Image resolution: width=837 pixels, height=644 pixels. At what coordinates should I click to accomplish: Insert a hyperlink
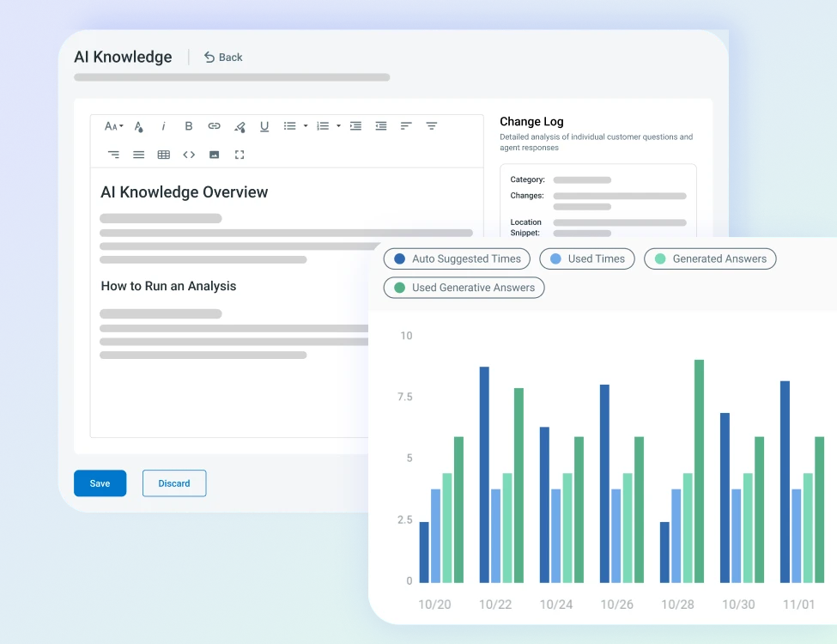[x=214, y=126]
